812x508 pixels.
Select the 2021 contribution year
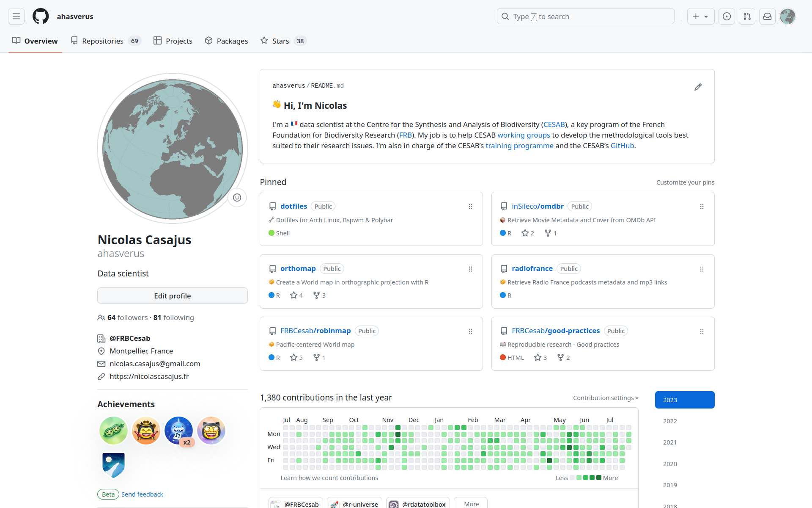pyautogui.click(x=670, y=442)
